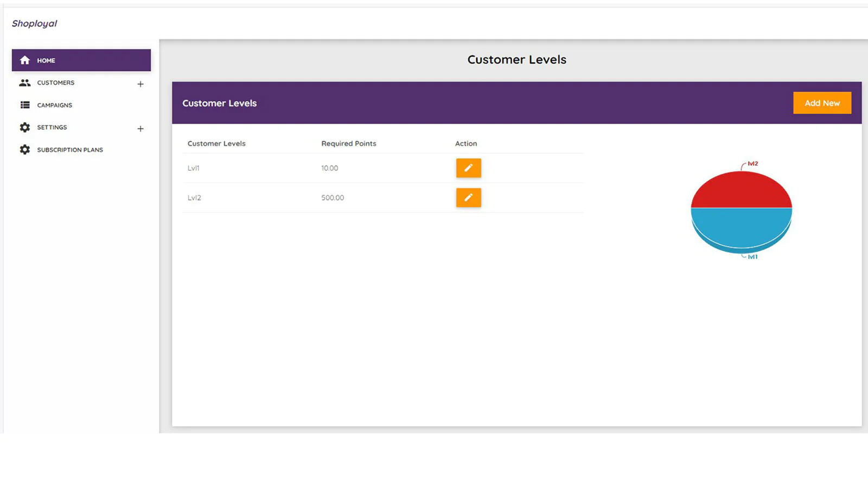Click the Campaigns list icon

[25, 105]
